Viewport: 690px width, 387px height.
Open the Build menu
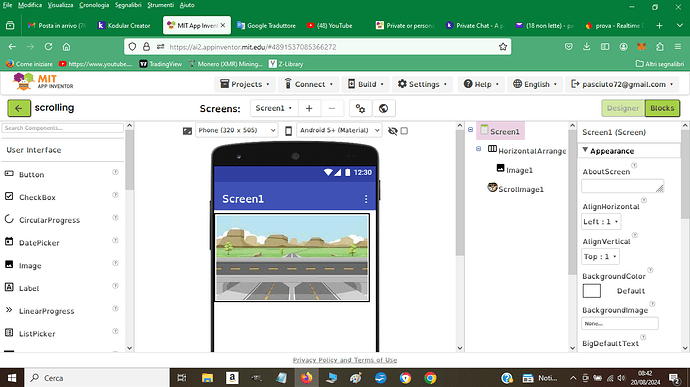(x=365, y=84)
